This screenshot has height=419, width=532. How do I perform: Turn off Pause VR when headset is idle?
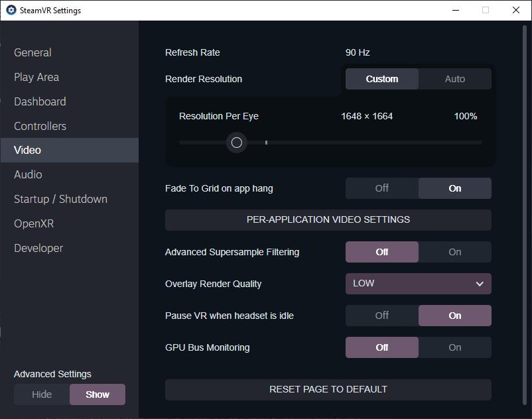tap(382, 316)
